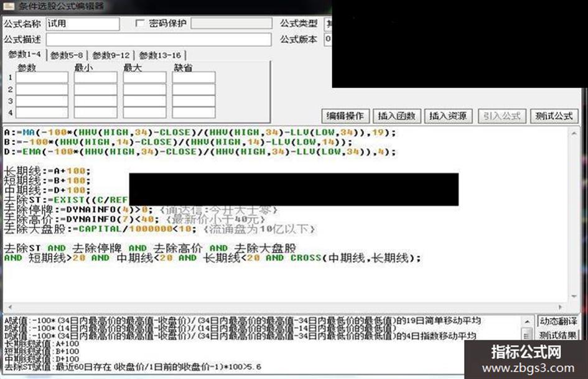Image resolution: width=588 pixels, height=379 pixels.
Task: Click row 3 参数 name field
Action: coord(42,101)
